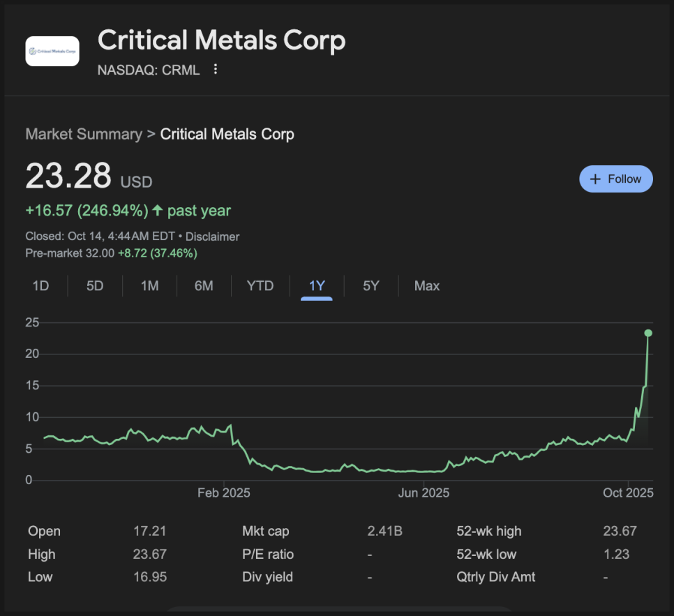Select the 1Y time range tab
This screenshot has height=616, width=674.
point(317,286)
